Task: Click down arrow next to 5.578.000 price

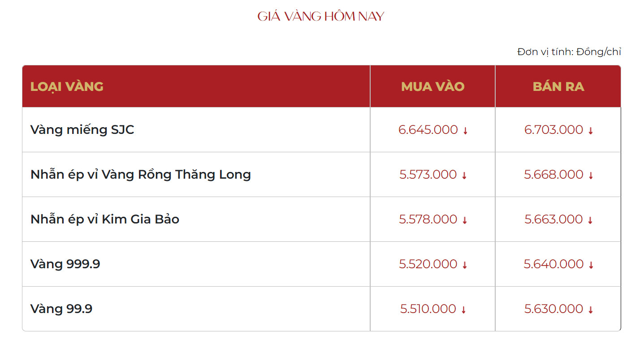Action: (x=465, y=220)
